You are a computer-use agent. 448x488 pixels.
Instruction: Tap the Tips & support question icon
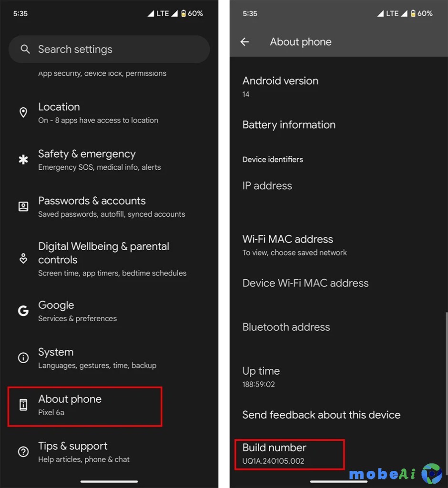pyautogui.click(x=23, y=452)
